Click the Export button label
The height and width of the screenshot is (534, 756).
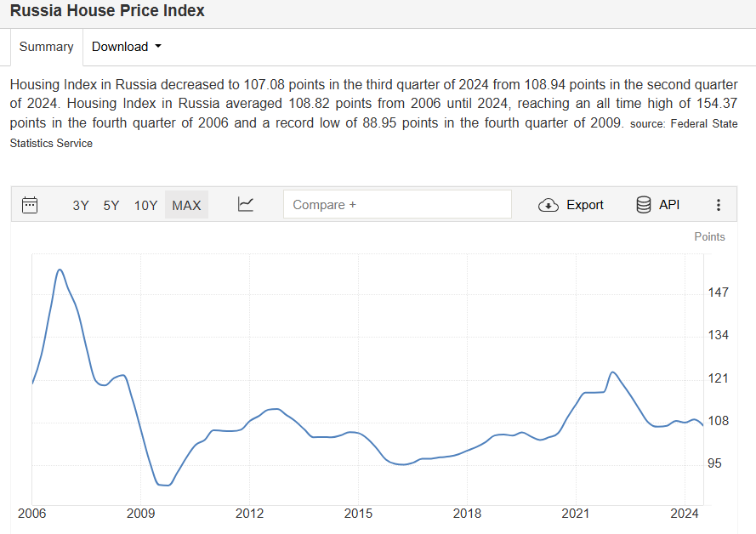[585, 205]
